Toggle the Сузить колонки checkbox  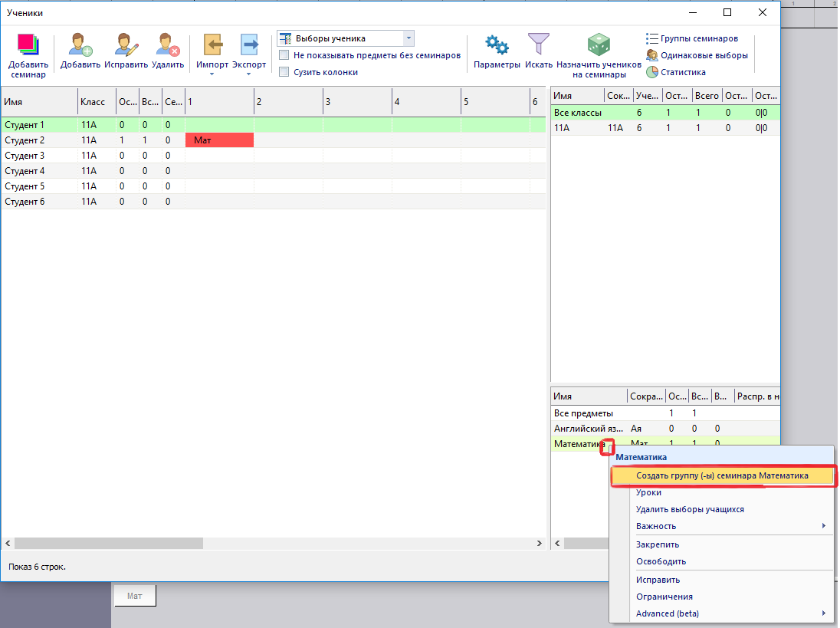tap(284, 72)
